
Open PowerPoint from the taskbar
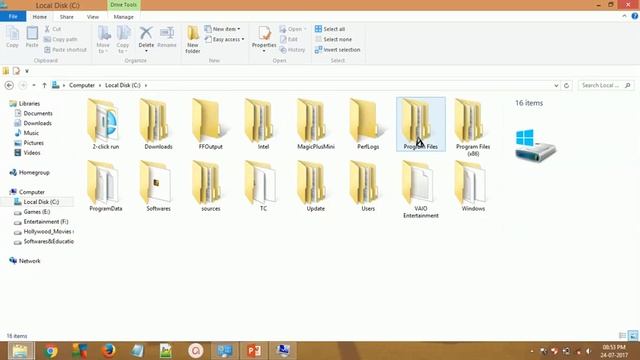pyautogui.click(x=253, y=351)
